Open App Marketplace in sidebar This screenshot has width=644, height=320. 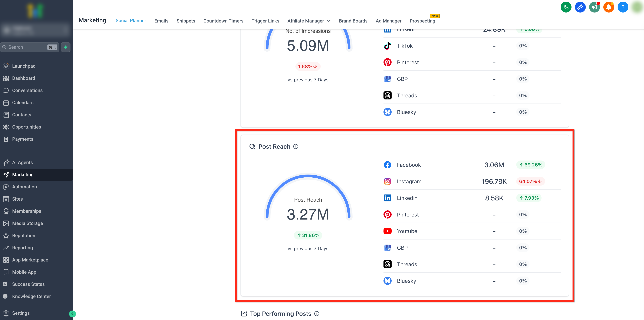pyautogui.click(x=36, y=260)
